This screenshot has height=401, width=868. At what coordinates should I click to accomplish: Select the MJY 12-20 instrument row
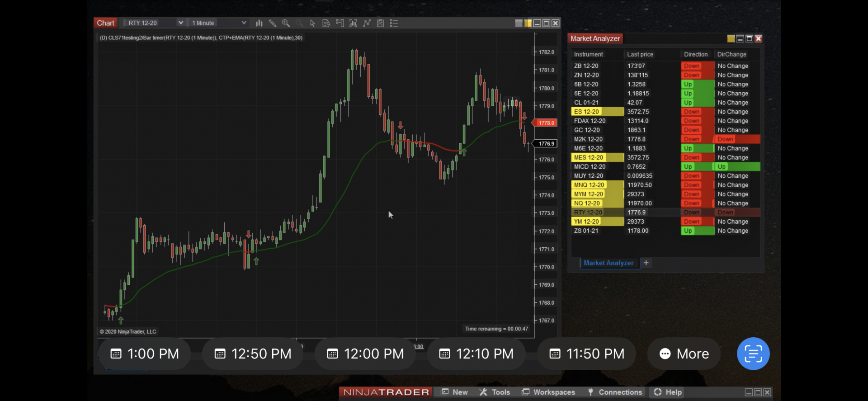[x=665, y=176]
